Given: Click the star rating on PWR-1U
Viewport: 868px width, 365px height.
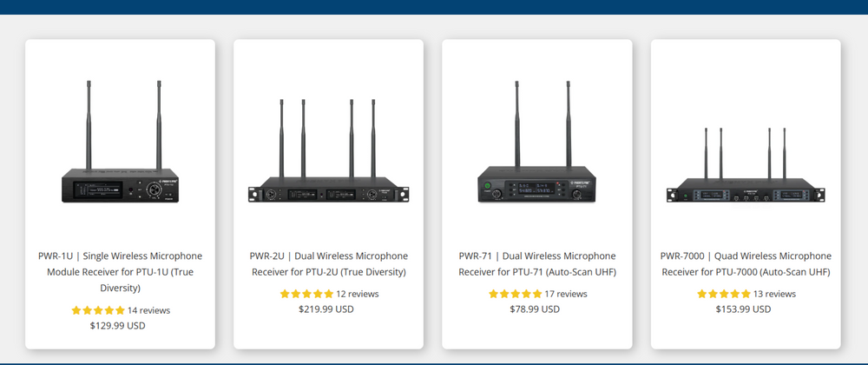Looking at the screenshot, I should [98, 310].
